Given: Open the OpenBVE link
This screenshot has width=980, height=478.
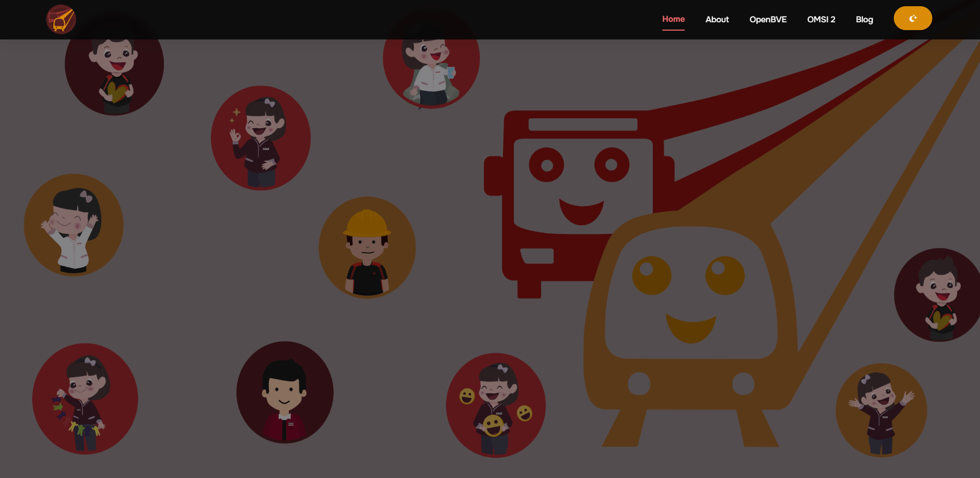Looking at the screenshot, I should tap(768, 19).
